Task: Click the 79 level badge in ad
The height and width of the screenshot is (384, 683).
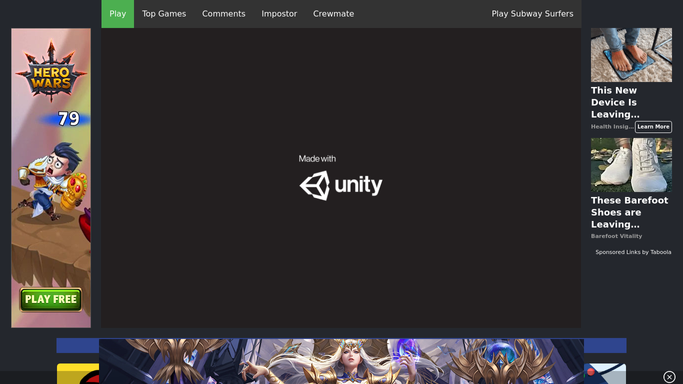Action: (68, 118)
